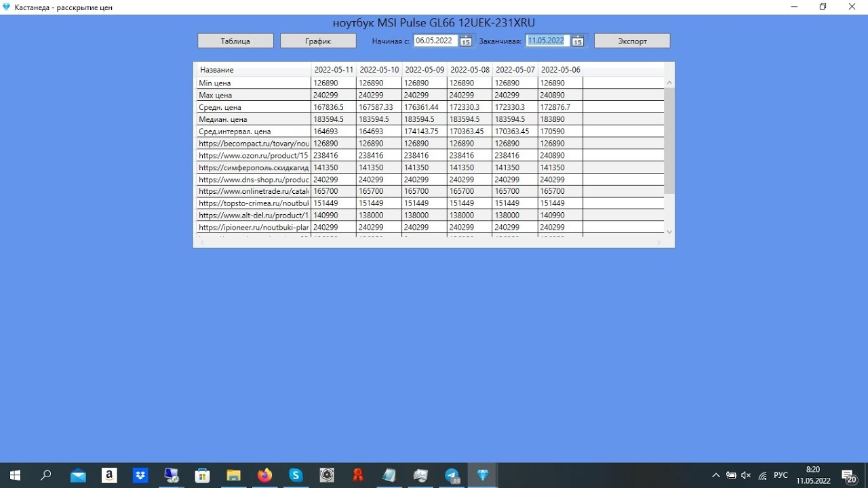Click the vertical scrollbar thumb of the table
This screenshot has height=488, width=868.
point(669,141)
